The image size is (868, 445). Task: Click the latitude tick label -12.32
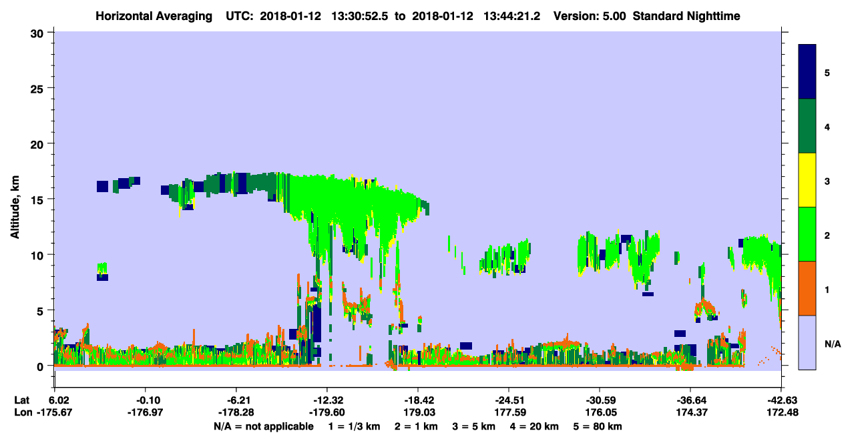pos(327,400)
